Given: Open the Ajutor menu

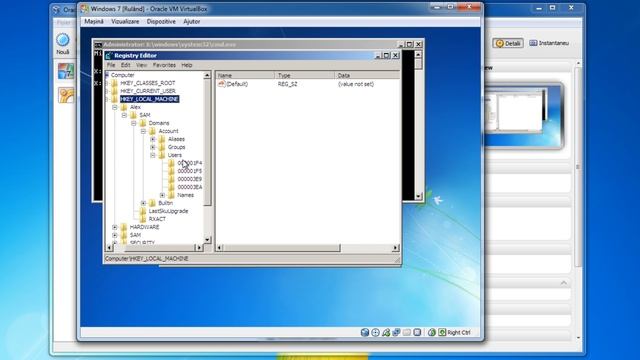Looking at the screenshot, I should (191, 22).
